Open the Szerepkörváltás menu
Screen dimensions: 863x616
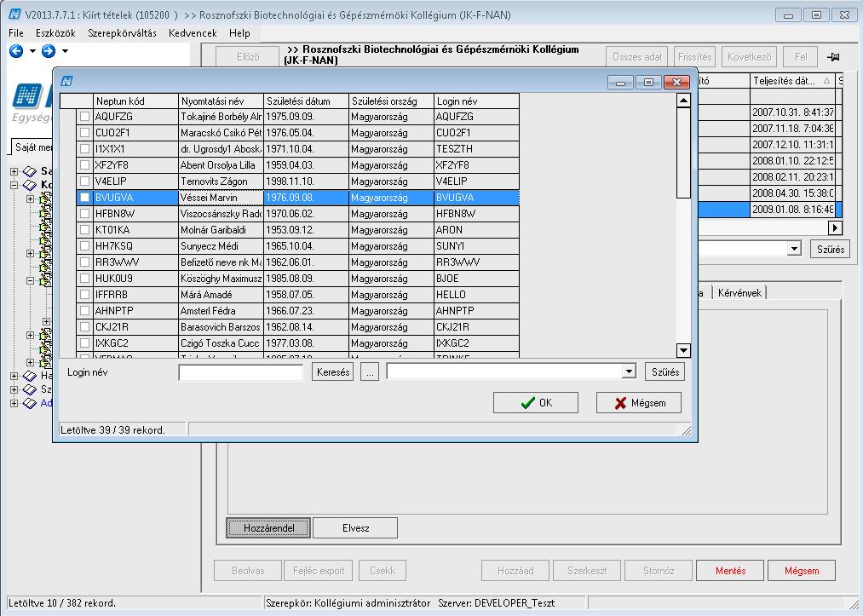[x=122, y=33]
